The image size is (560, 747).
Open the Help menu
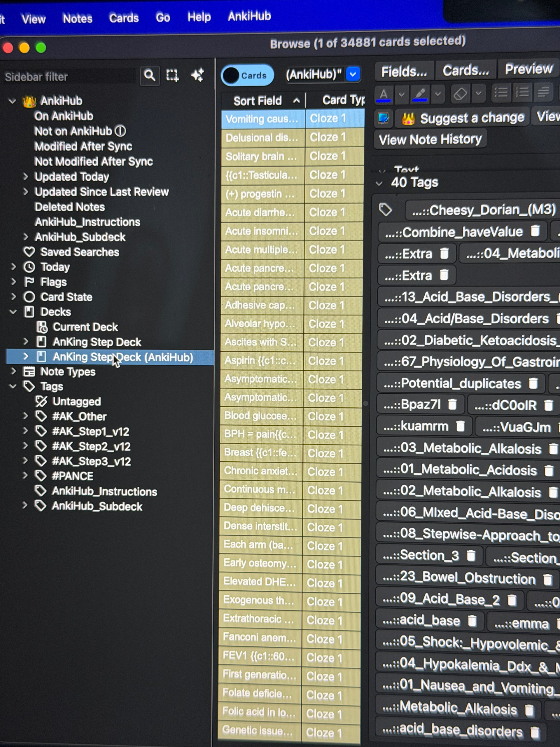[199, 17]
